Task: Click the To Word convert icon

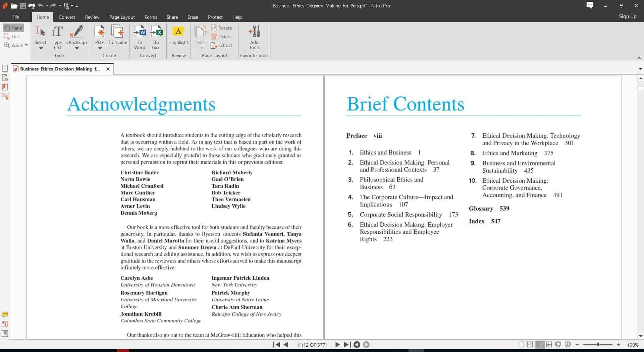Action: [140, 32]
